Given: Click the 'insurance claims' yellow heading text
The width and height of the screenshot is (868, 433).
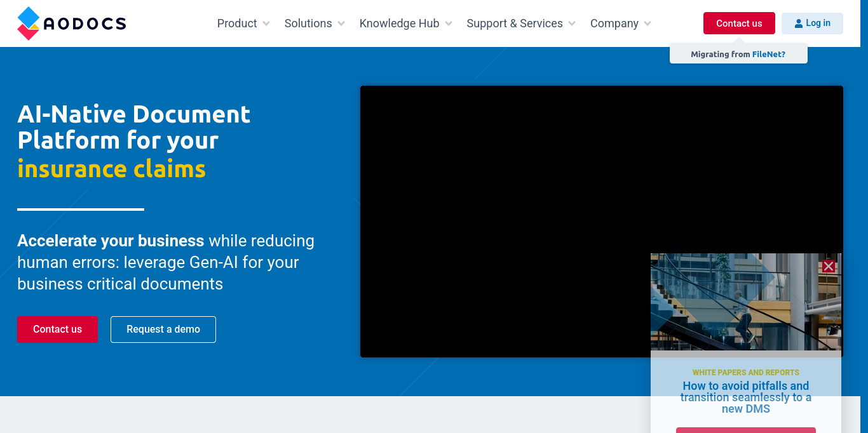Looking at the screenshot, I should click(x=112, y=169).
